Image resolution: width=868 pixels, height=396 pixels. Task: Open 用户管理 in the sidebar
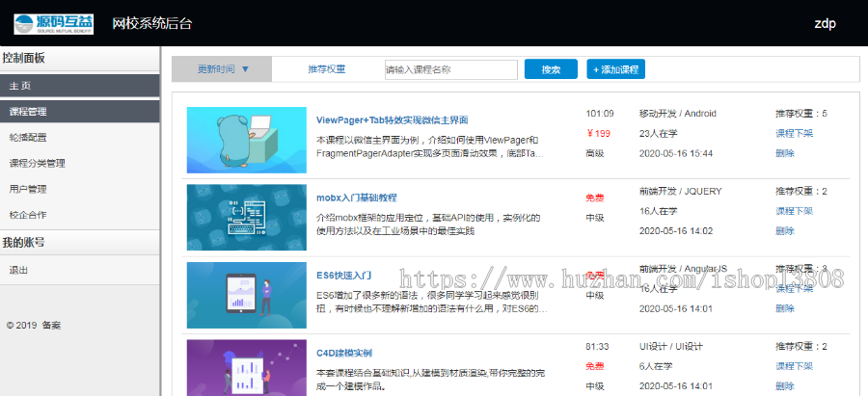pos(28,189)
